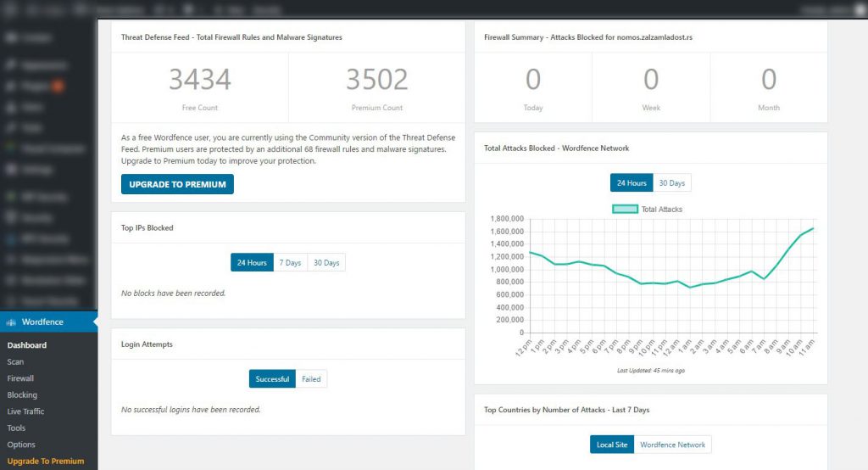
Task: Click the blue UPGRADE TO PREMIUM button
Action: (177, 184)
